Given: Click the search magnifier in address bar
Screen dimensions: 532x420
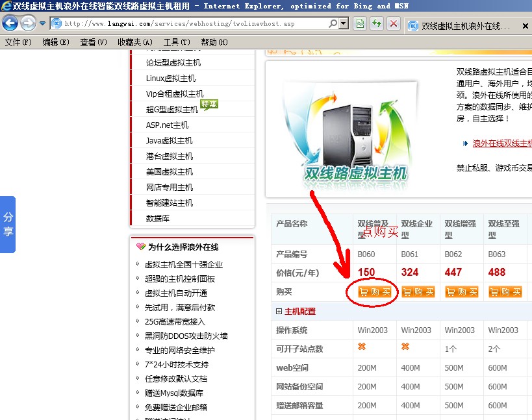Looking at the screenshot, I should (x=333, y=24).
